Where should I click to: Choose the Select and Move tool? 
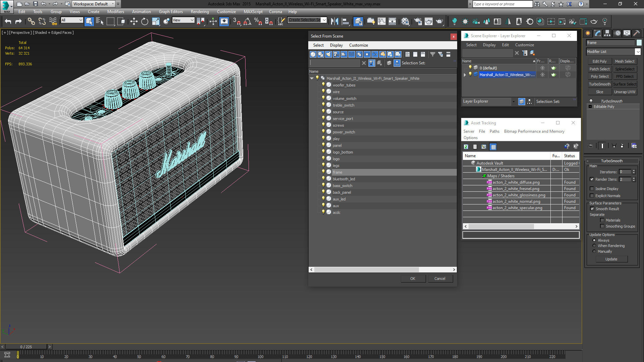pyautogui.click(x=134, y=21)
